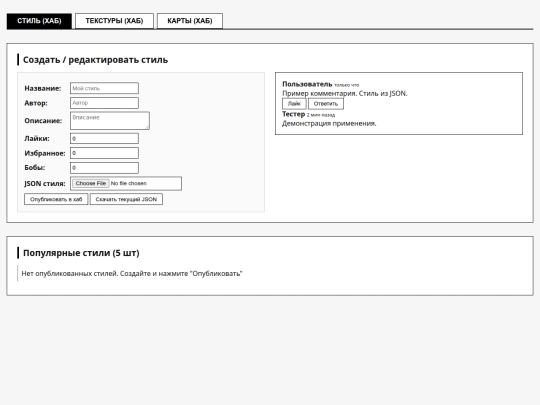Click the JSON стиля: label
The height and width of the screenshot is (405, 540).
45,184
